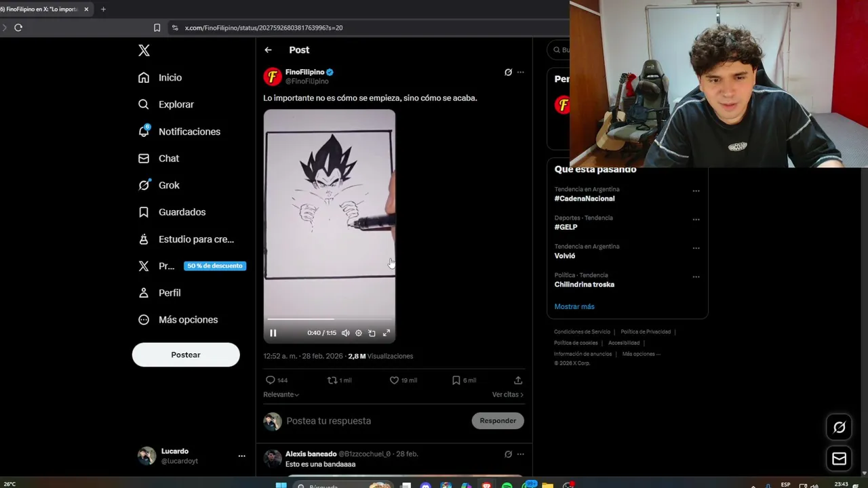Click the Postear button
The image size is (868, 488).
point(186,354)
